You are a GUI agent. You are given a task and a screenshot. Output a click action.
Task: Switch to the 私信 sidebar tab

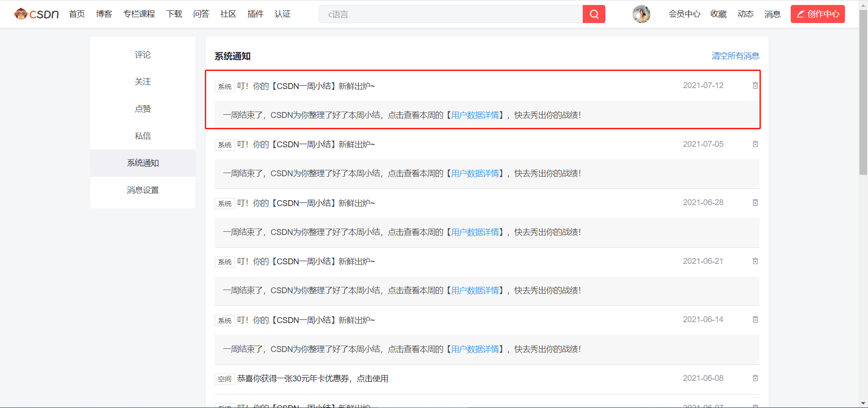click(x=143, y=136)
